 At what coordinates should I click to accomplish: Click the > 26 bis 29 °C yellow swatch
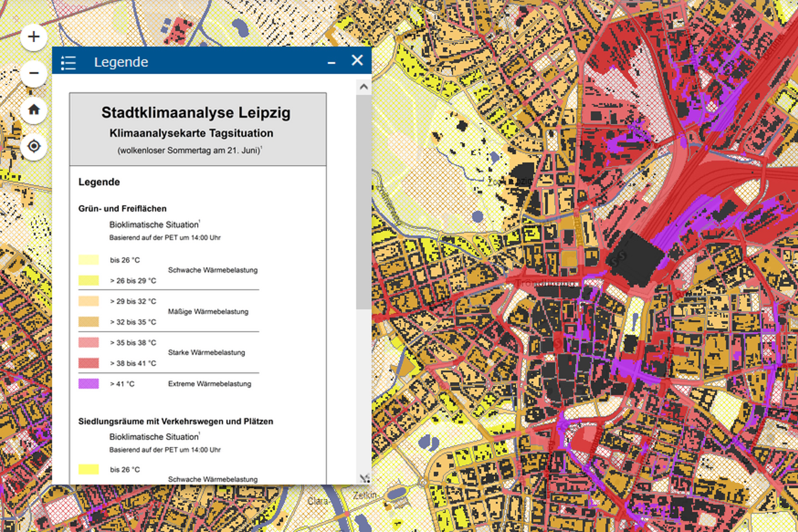pyautogui.click(x=88, y=281)
